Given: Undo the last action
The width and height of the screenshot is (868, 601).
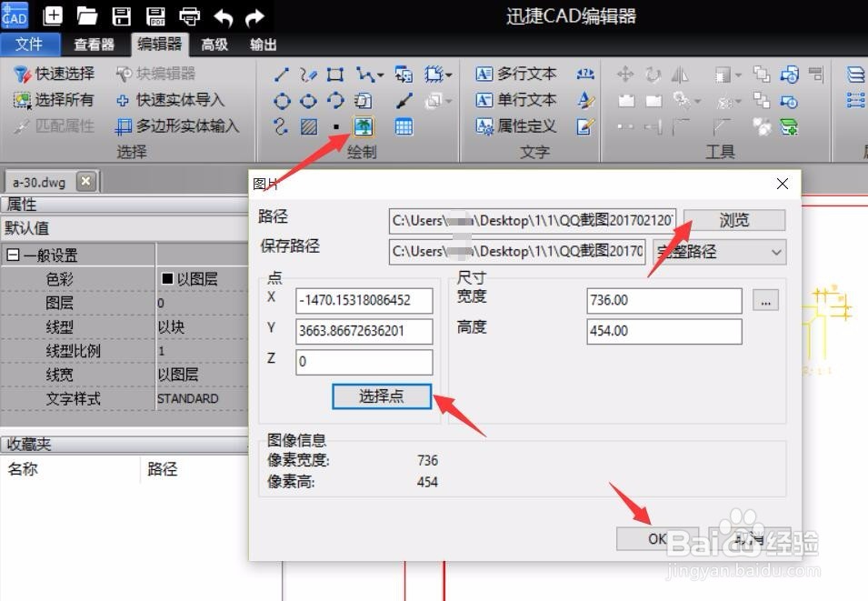Looking at the screenshot, I should click(223, 16).
